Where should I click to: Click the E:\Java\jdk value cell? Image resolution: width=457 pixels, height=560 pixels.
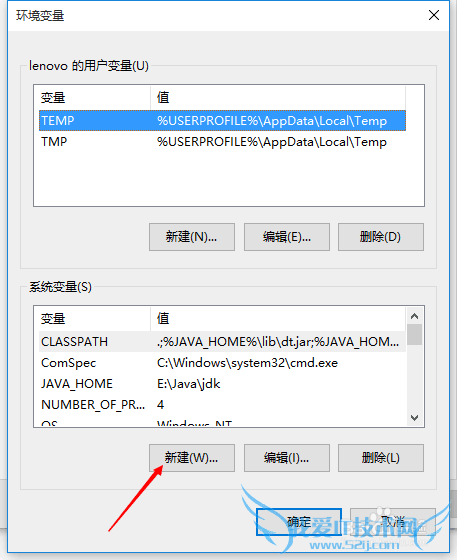tap(189, 384)
